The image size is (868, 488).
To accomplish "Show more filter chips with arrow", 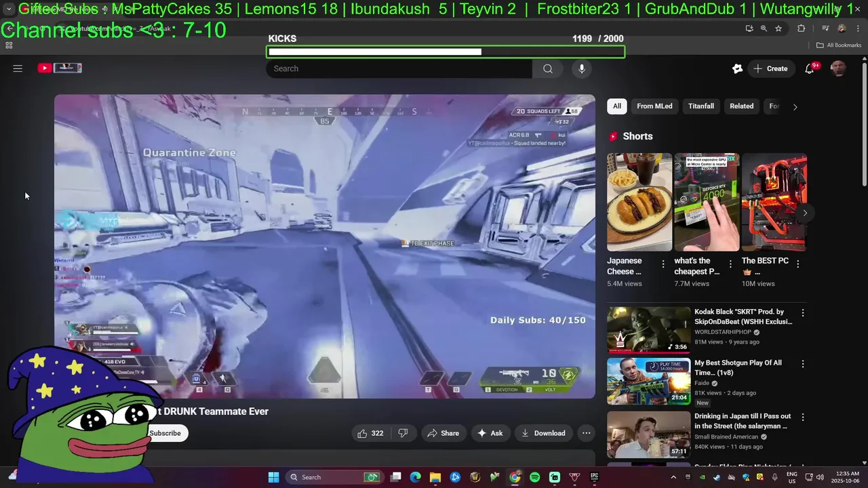I will click(x=795, y=106).
